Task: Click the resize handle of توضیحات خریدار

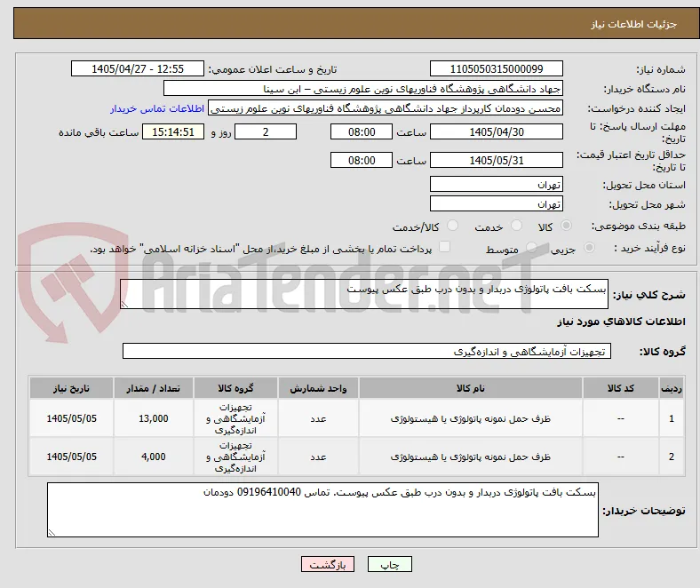Action: click(x=52, y=533)
